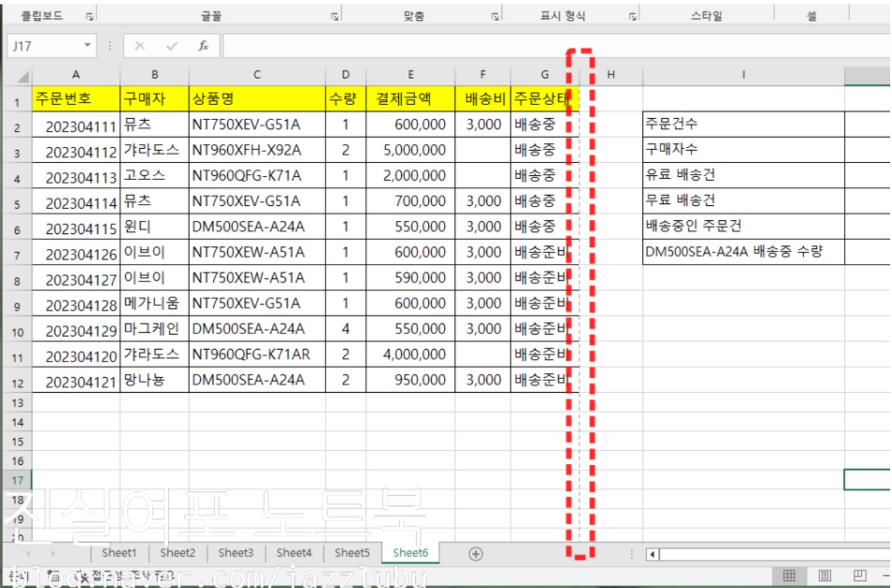
Task: Switch to Page Break Preview icon
Action: pos(860,575)
